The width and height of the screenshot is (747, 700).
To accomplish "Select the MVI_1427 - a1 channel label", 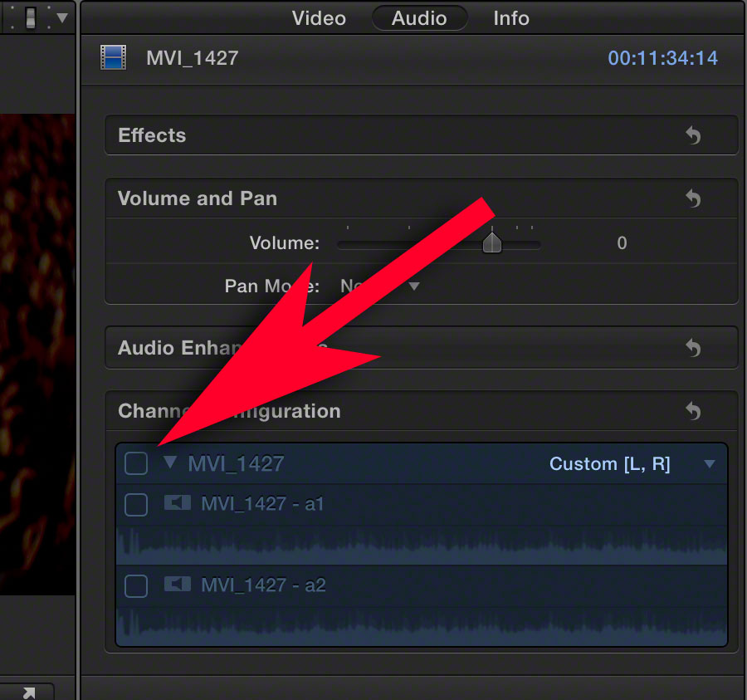I will (x=262, y=504).
